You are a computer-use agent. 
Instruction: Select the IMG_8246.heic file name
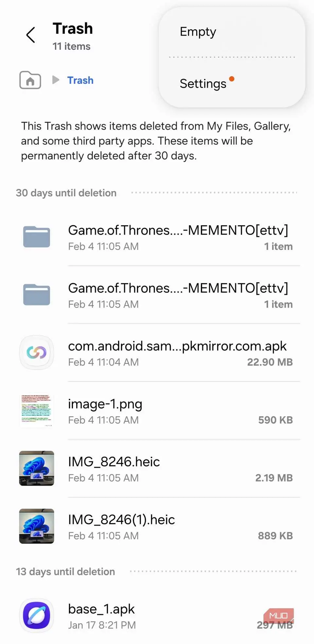[x=114, y=462]
